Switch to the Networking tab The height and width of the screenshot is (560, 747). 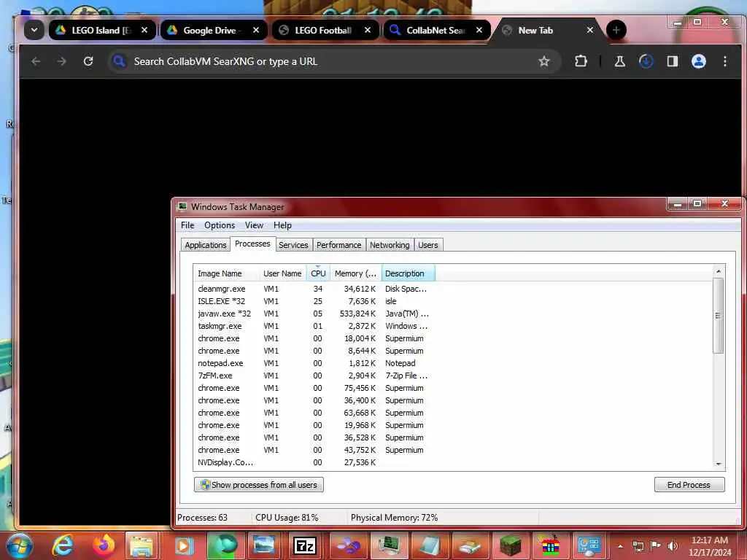pyautogui.click(x=390, y=245)
